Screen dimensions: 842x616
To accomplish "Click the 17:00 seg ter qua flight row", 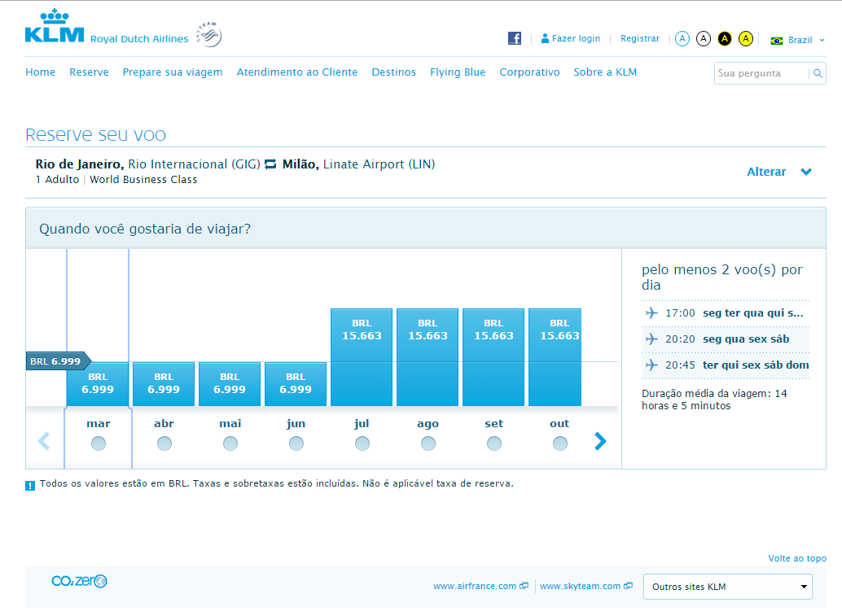I will (x=726, y=312).
